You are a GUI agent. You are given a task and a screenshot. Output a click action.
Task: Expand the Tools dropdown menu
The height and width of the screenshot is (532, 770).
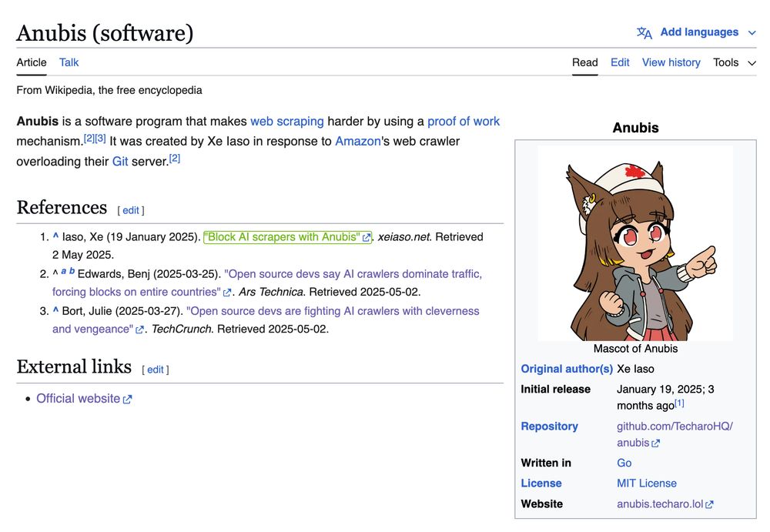(734, 63)
